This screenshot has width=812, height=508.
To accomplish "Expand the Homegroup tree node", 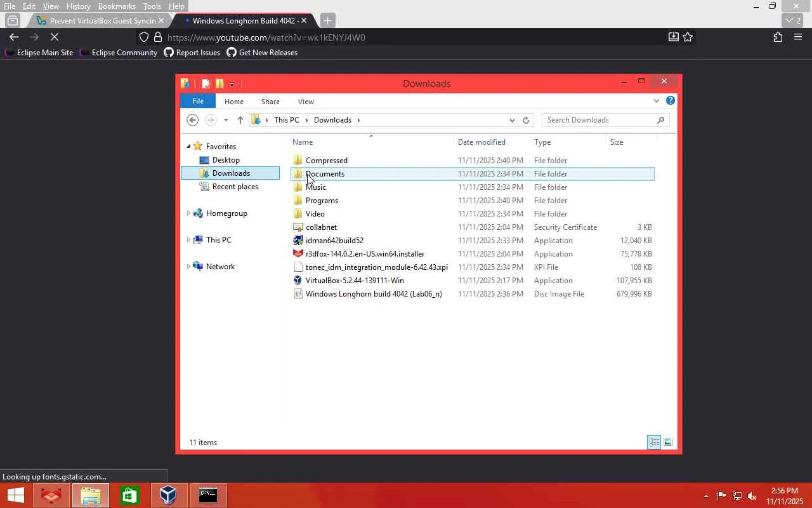I will (188, 213).
